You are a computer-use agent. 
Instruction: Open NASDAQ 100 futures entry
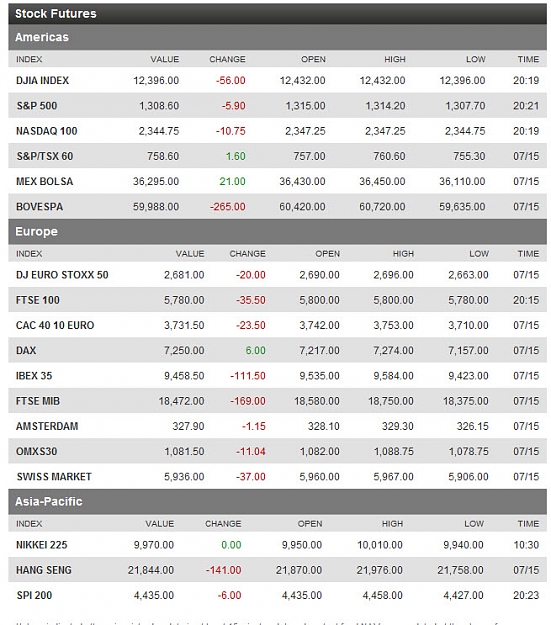(x=47, y=131)
